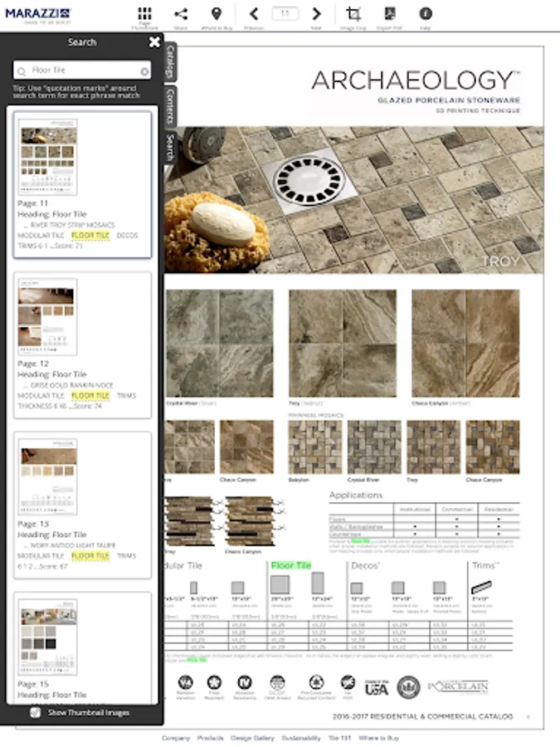This screenshot has width=560, height=747.
Task: Click the Crystal River tile swatch image
Action: click(220, 343)
